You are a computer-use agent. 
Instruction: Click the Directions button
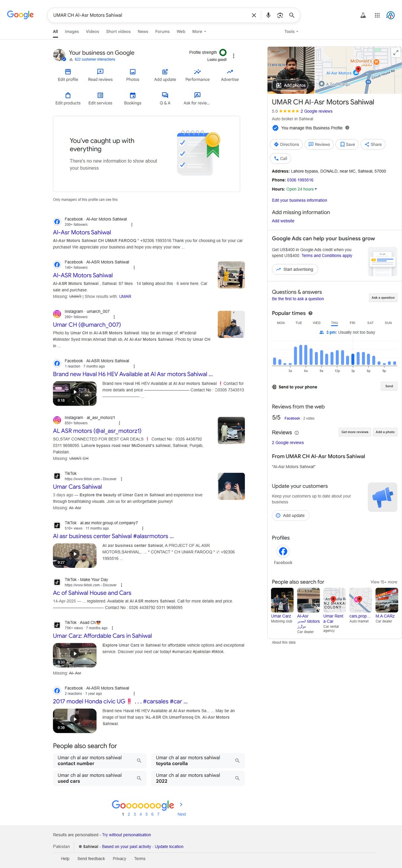tap(286, 144)
